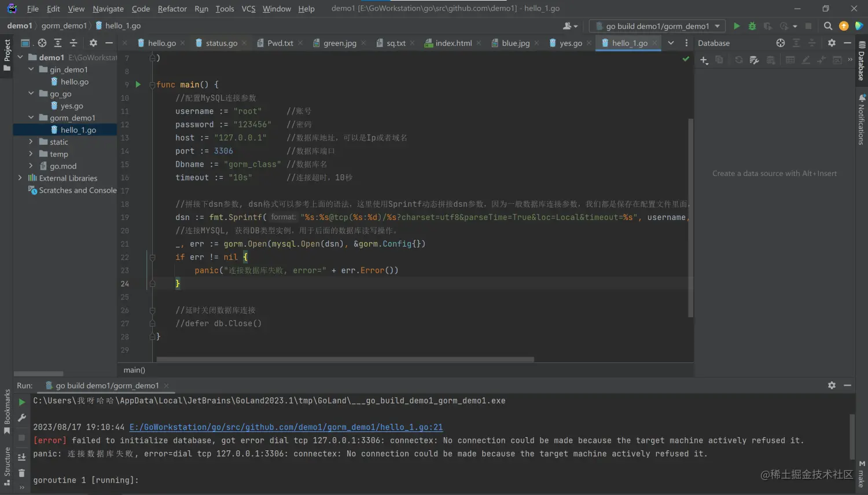The image size is (868, 495).
Task: Toggle the Database tool window sidebar button
Action: pyautogui.click(x=862, y=61)
